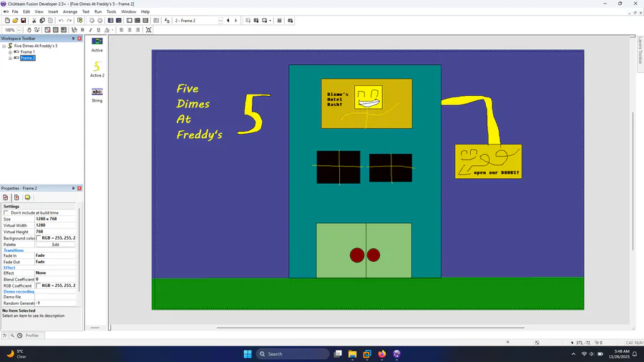644x362 pixels.
Task: Undo the last action
Action: tap(61, 21)
